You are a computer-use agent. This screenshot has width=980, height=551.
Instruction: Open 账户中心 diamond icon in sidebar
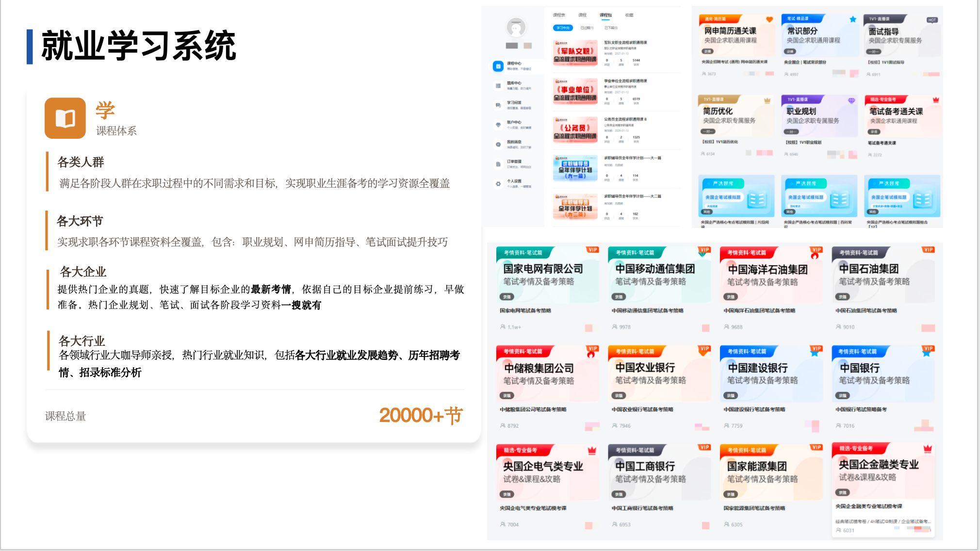click(498, 125)
